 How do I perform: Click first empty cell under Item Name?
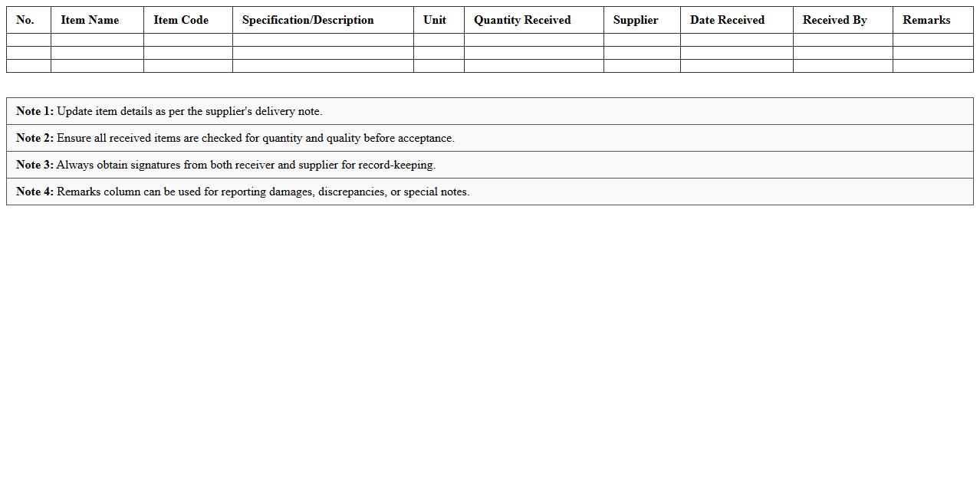[x=97, y=40]
